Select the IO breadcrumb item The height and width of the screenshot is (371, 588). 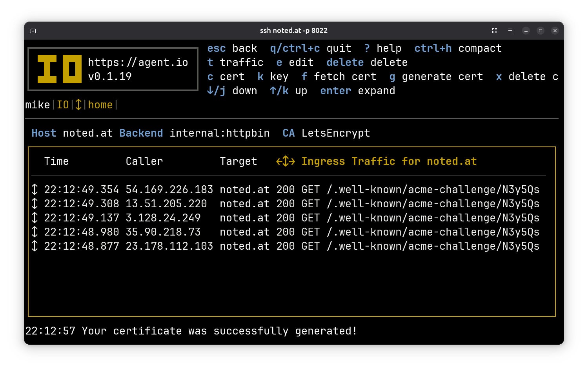click(63, 105)
